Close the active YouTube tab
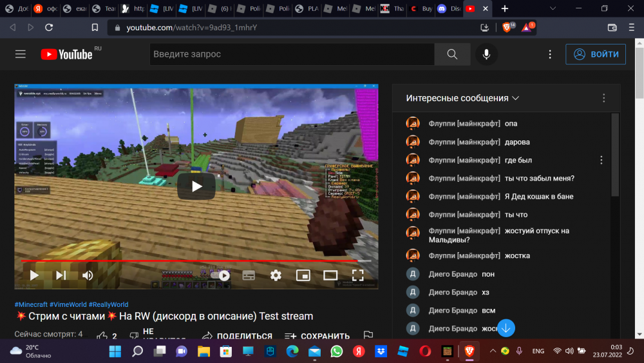The image size is (644, 363). click(486, 8)
